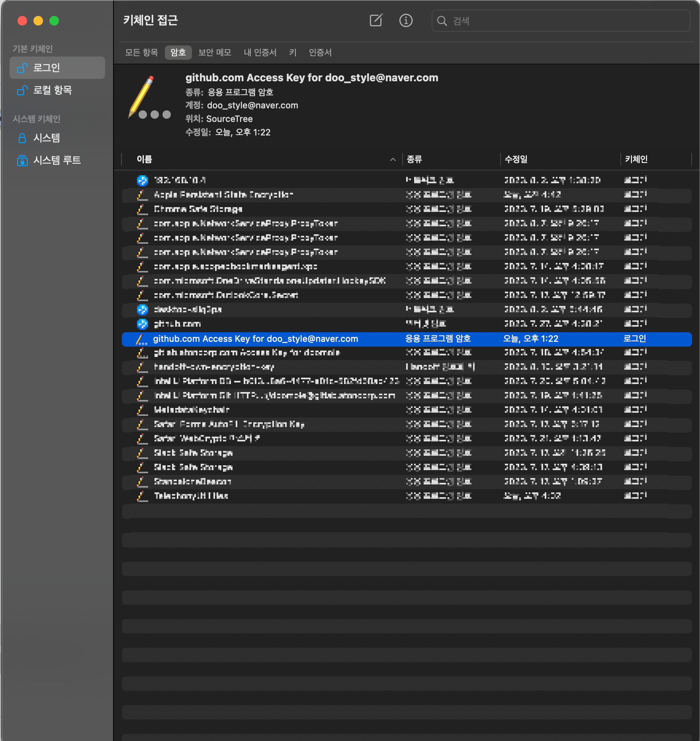Click into the 검색 search field
Viewport: 700px width, 741px height.
pyautogui.click(x=561, y=21)
